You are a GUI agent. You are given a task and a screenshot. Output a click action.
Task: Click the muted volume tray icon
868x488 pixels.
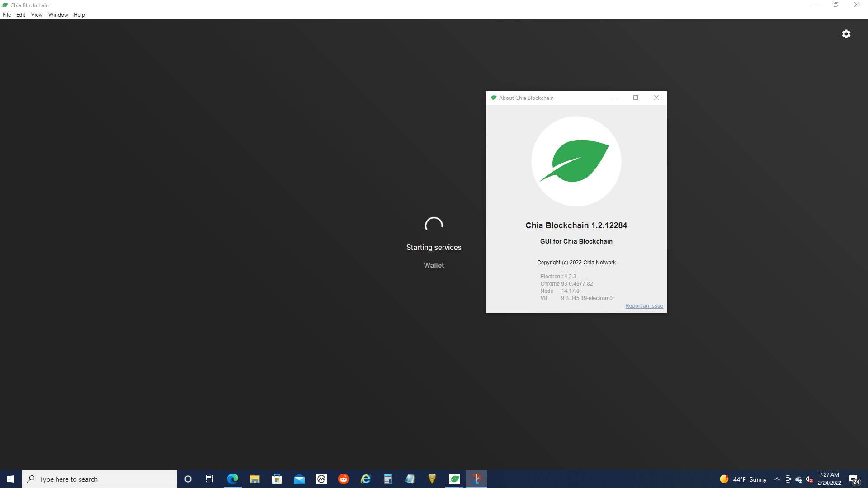pos(809,479)
